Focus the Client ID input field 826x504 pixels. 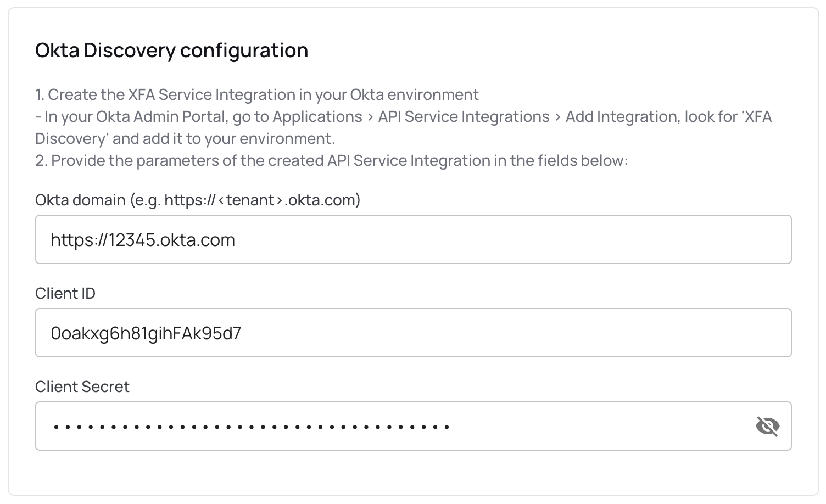pyautogui.click(x=413, y=333)
